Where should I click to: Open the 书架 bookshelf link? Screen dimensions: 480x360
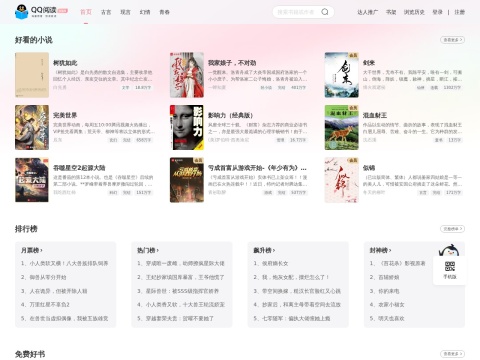(x=391, y=12)
